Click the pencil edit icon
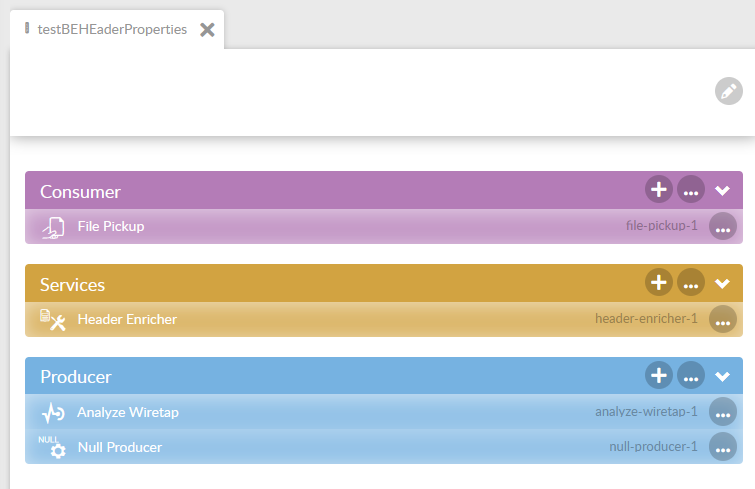Screen dimensions: 755x489 pyautogui.click(x=729, y=91)
